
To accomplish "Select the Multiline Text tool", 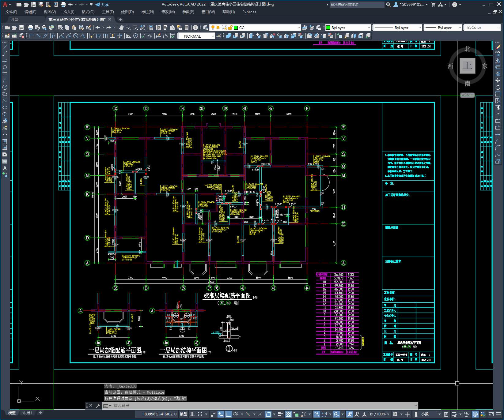I will pos(5,168).
